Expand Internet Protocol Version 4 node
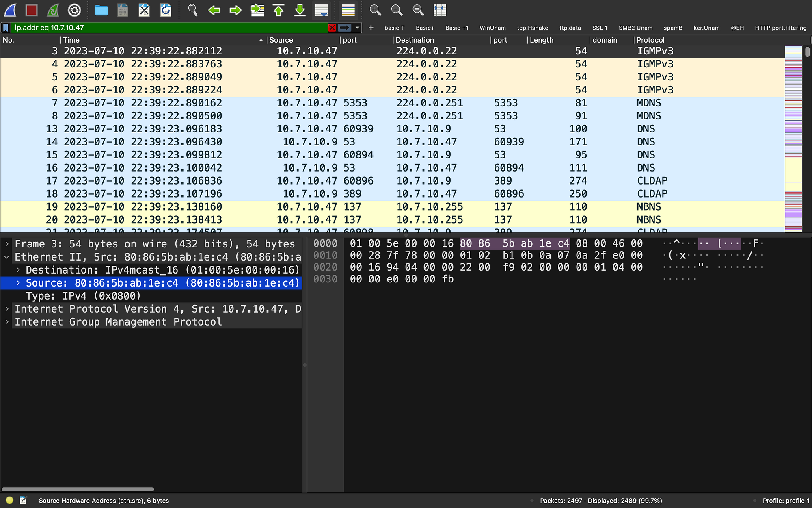 pyautogui.click(x=7, y=309)
